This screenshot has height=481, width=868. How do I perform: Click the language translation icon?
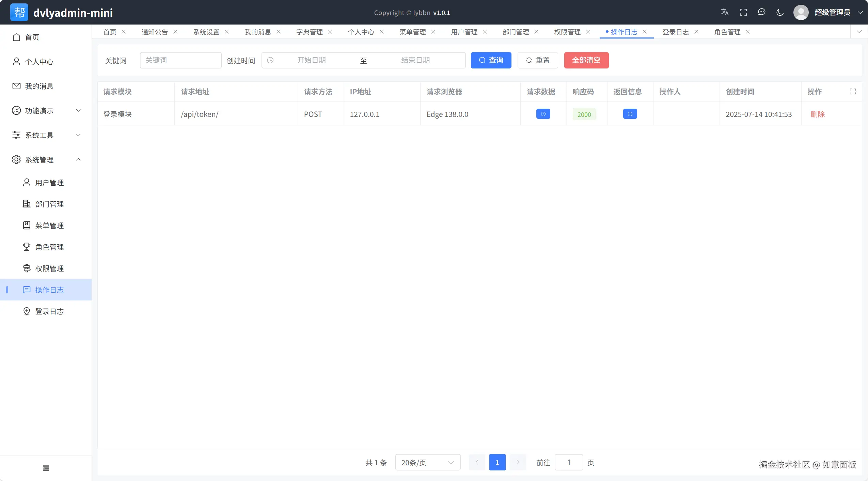pyautogui.click(x=725, y=12)
